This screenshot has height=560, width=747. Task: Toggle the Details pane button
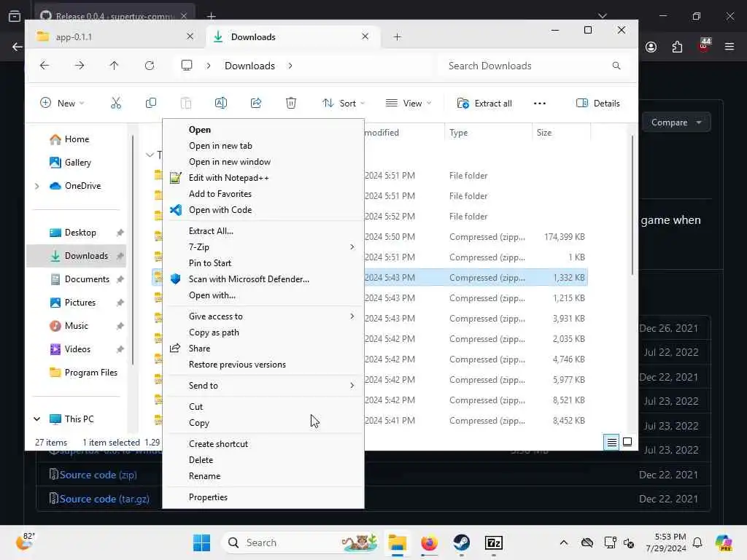598,104
